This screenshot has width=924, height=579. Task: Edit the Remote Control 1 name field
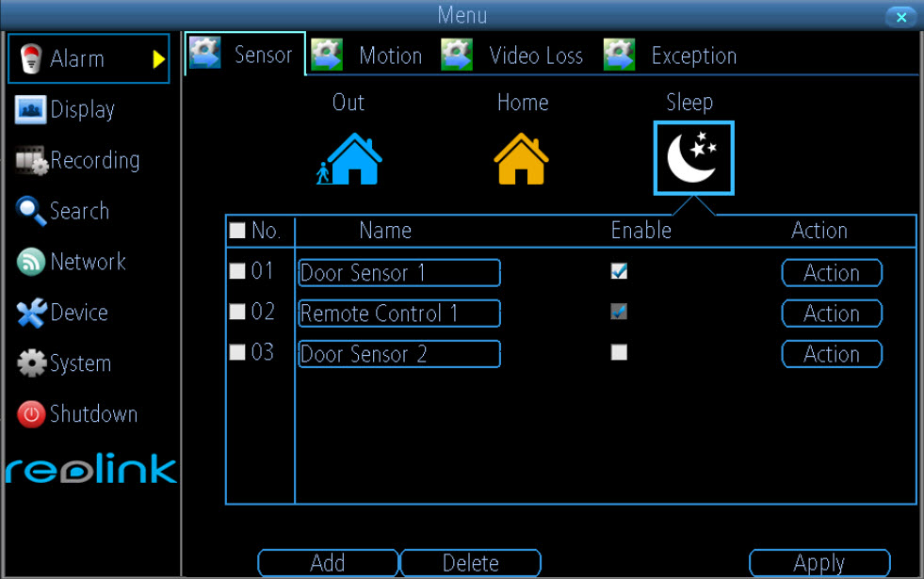pos(399,314)
